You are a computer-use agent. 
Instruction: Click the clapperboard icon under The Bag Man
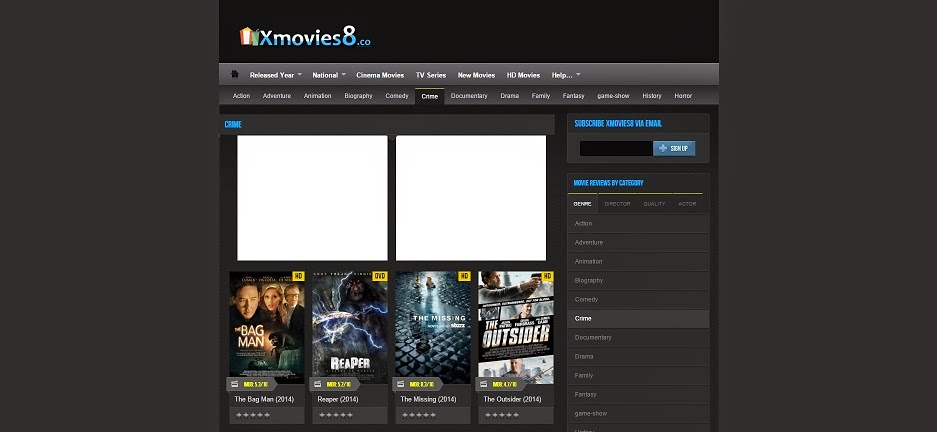(235, 384)
